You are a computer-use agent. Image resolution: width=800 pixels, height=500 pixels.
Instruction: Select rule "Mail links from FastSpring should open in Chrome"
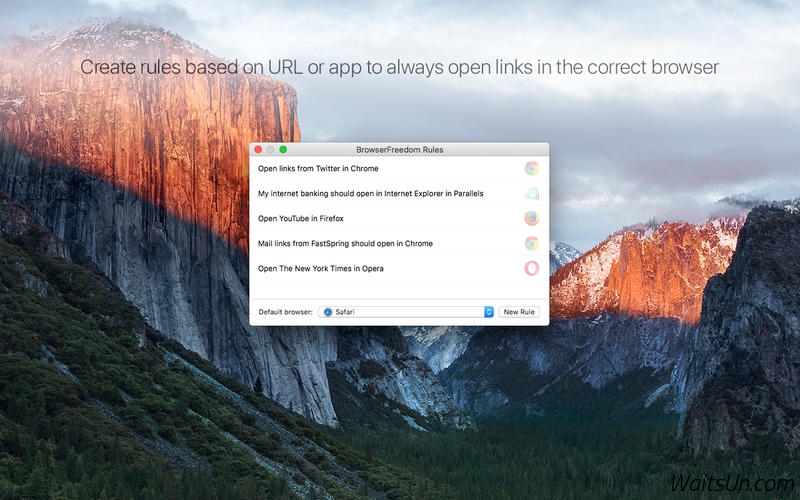click(399, 243)
